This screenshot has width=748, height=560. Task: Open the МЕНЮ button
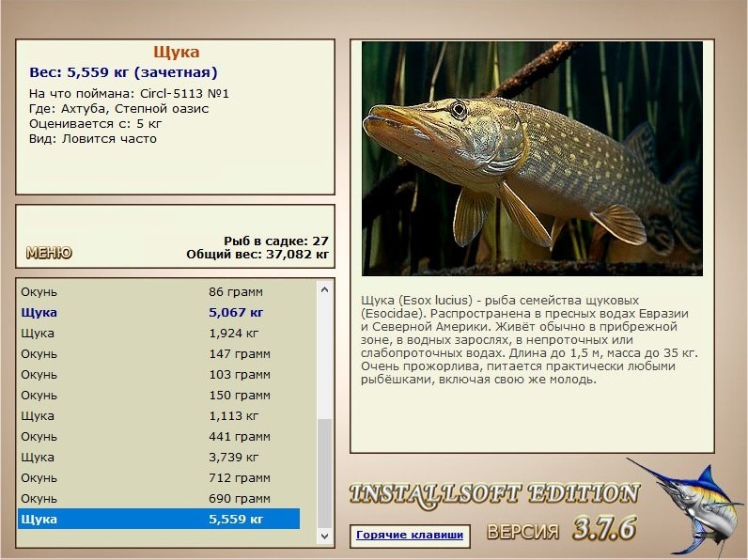tap(49, 253)
